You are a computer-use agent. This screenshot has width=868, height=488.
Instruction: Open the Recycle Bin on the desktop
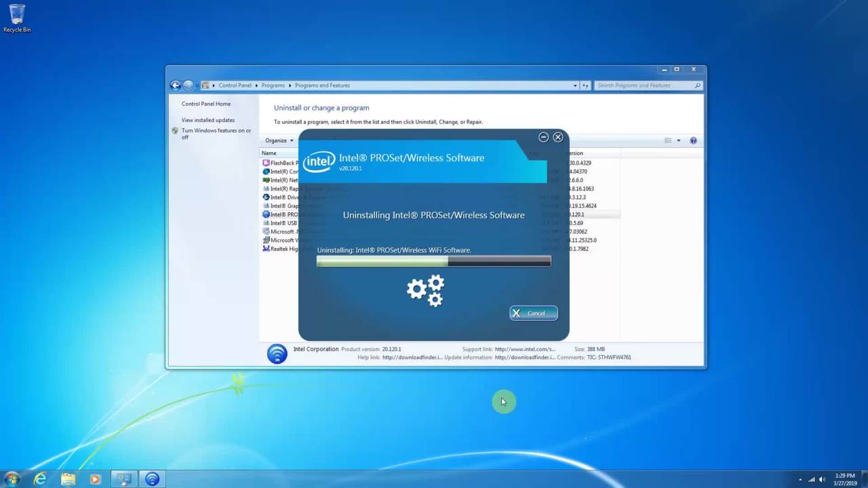[x=17, y=18]
